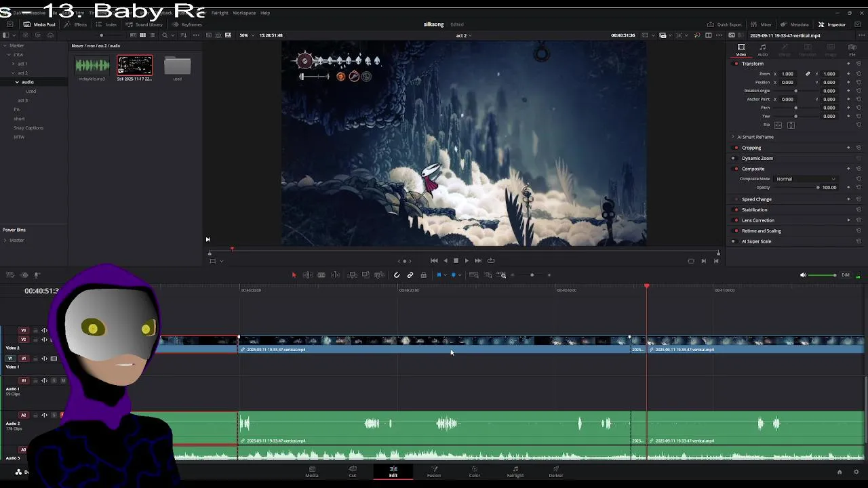
Task: Play timeline in reverse
Action: point(446,260)
